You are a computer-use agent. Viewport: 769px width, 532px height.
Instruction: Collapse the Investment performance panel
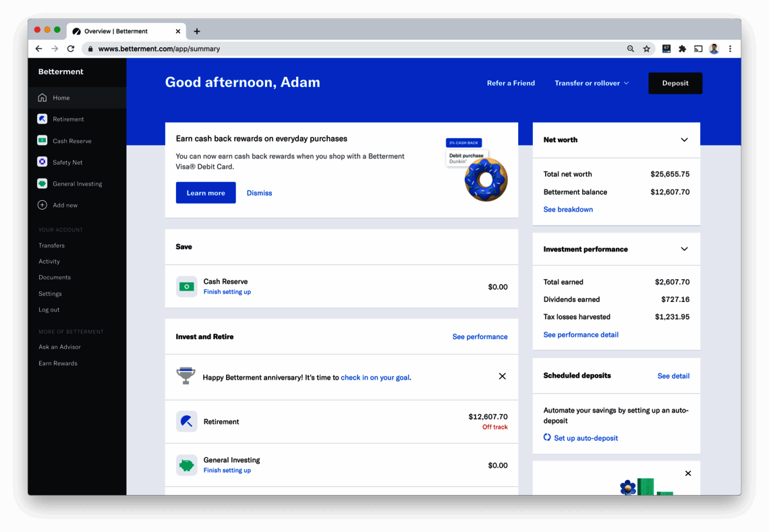(x=684, y=249)
